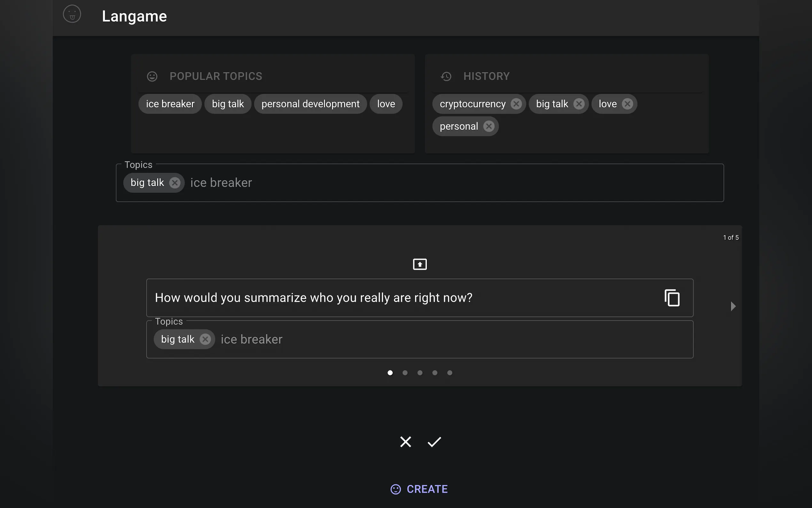Delete personal chip from History
Image resolution: width=812 pixels, height=508 pixels.
488,126
